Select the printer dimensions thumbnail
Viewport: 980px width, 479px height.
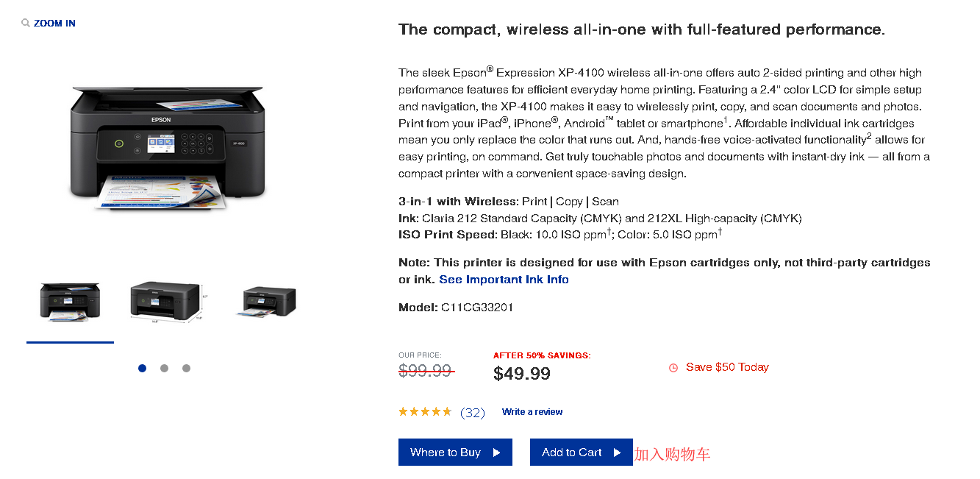[x=165, y=301]
